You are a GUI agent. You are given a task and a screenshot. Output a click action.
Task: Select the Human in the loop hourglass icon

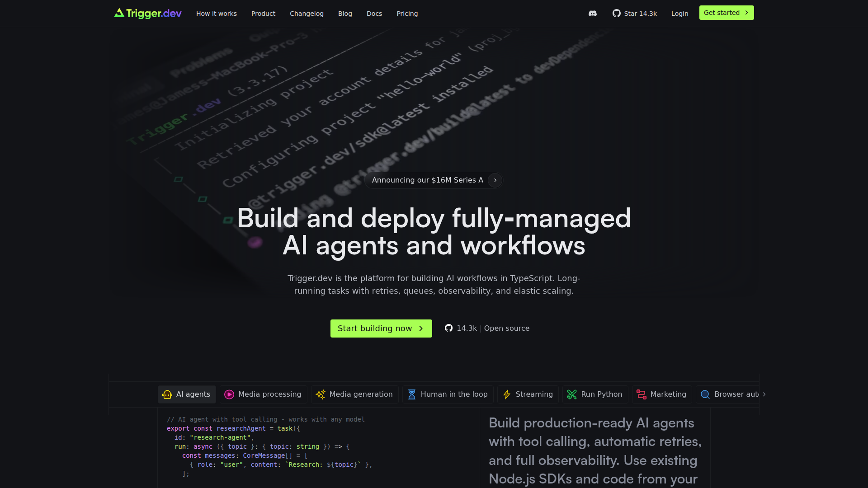click(412, 394)
